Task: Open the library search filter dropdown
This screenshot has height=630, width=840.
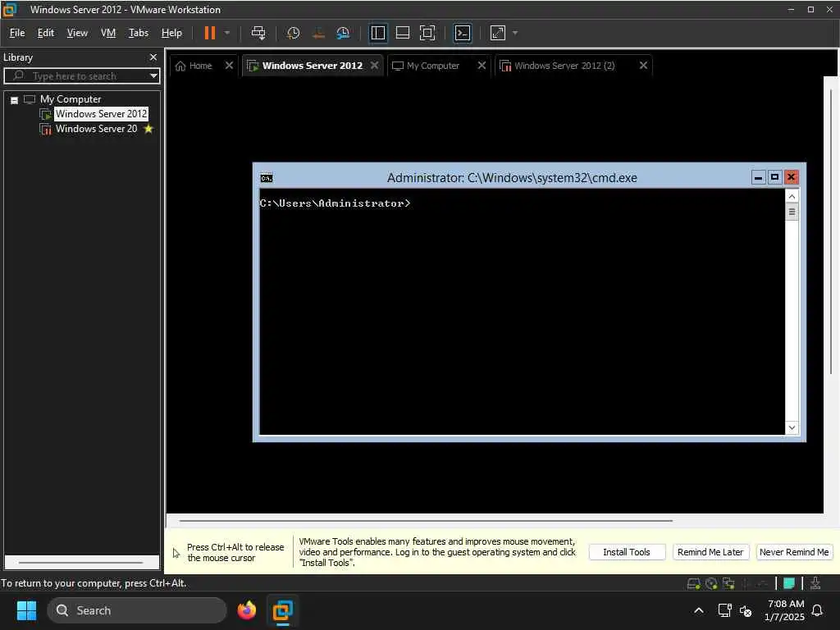Action: [153, 75]
